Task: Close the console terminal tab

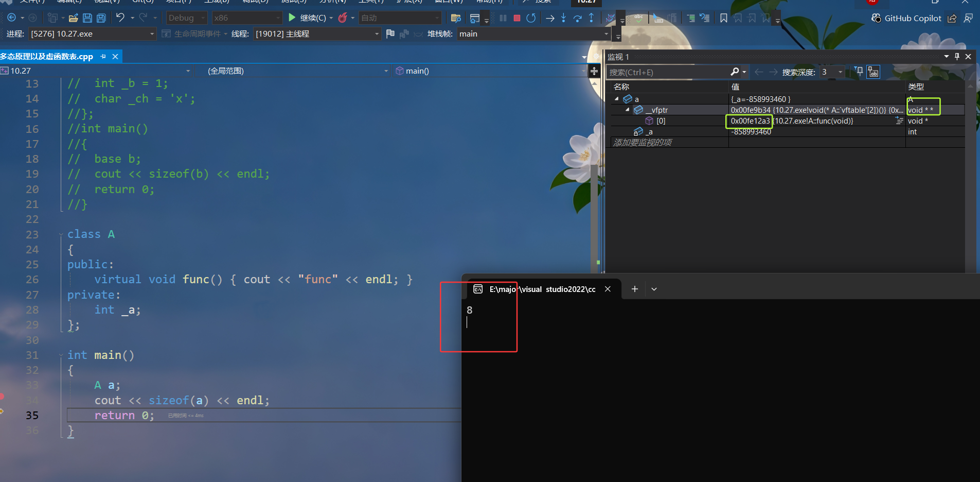Action: point(608,289)
